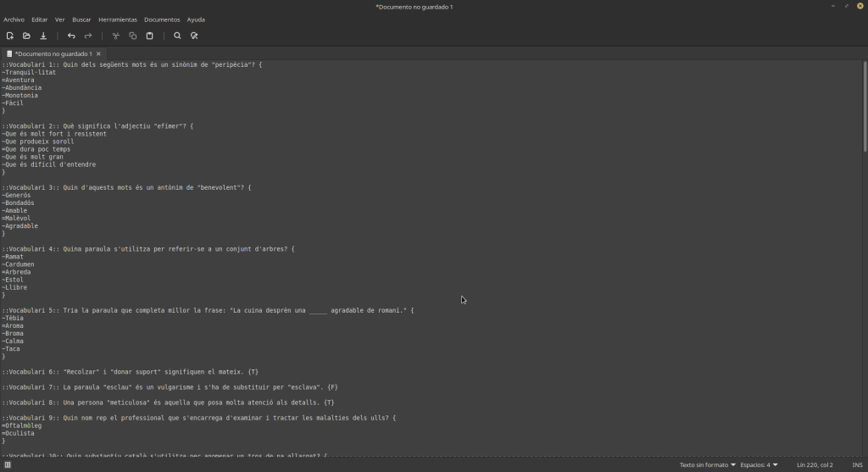Toggle INS insert mode indicator

coord(857,464)
